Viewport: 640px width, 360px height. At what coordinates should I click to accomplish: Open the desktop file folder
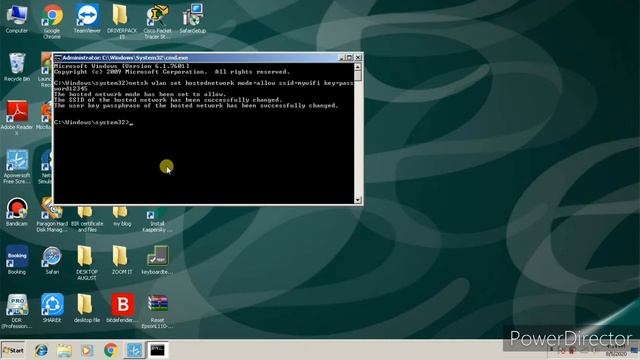point(87,308)
